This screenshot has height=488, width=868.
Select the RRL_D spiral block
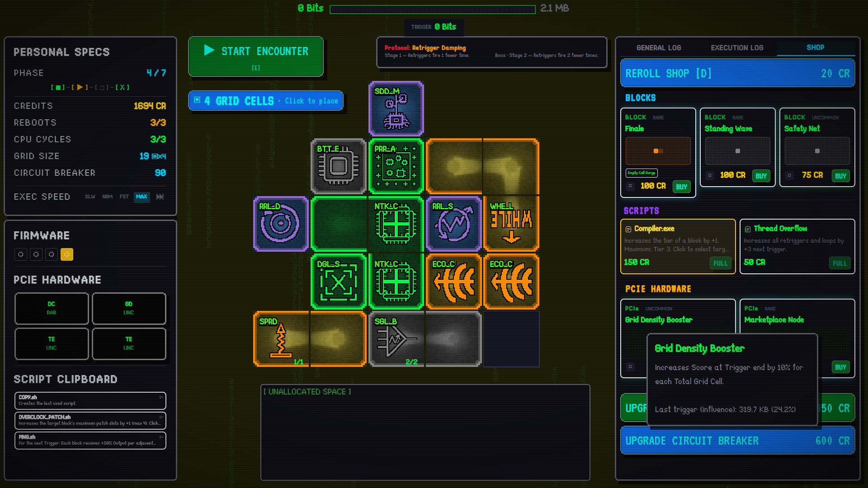click(281, 224)
